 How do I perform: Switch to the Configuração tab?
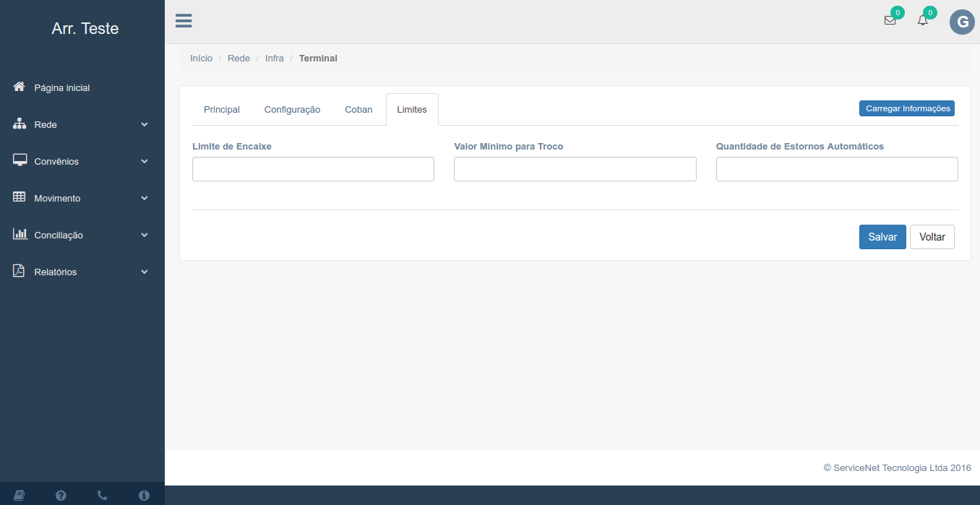(292, 110)
